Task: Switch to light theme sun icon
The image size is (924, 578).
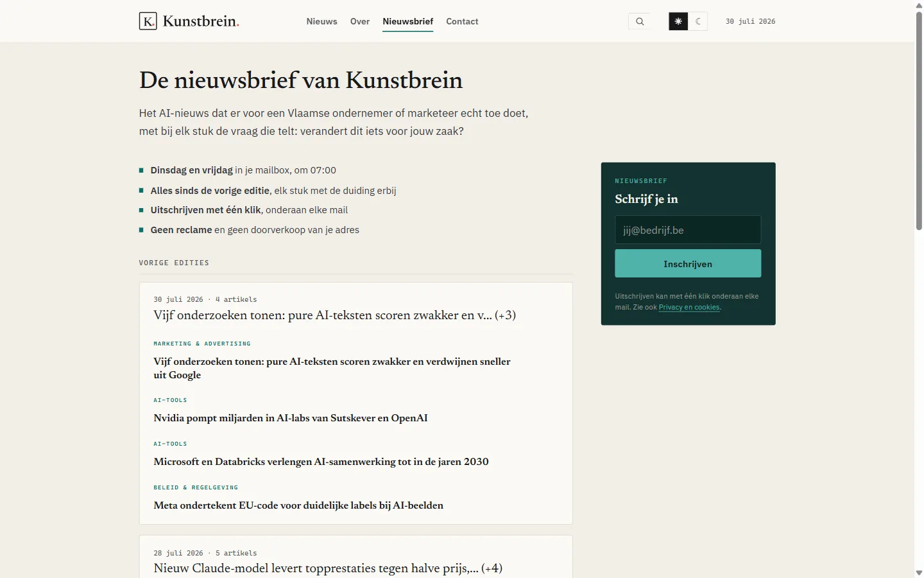Action: click(678, 21)
